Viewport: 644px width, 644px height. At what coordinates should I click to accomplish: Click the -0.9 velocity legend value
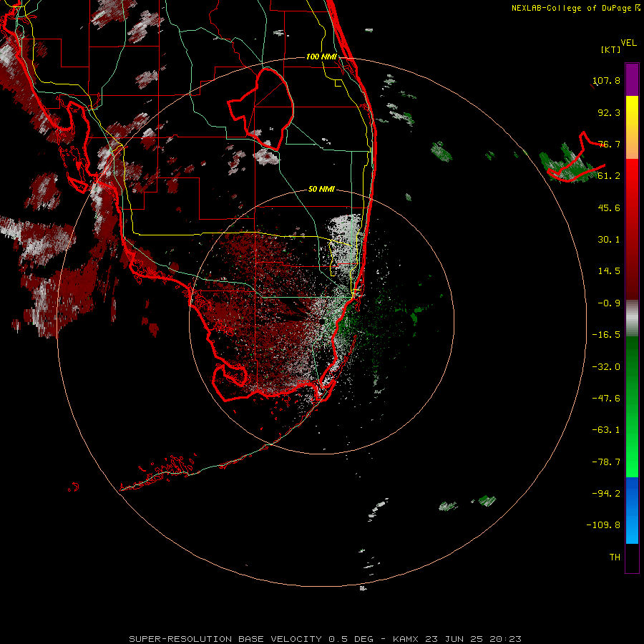tap(609, 303)
